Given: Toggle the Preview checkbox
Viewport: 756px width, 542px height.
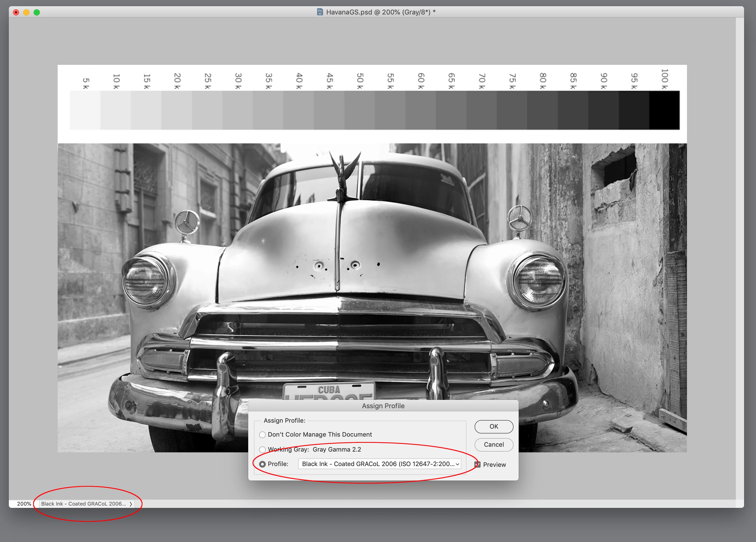Looking at the screenshot, I should coord(477,464).
